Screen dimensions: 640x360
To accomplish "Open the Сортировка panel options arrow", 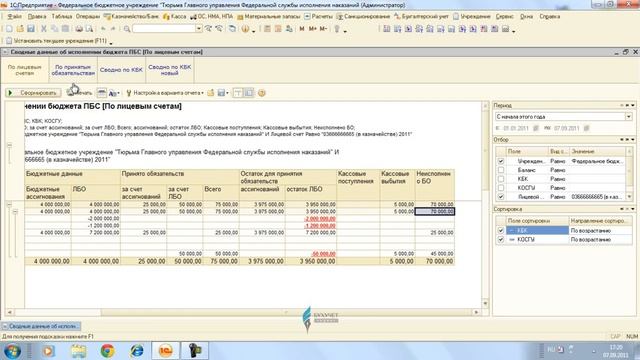I will click(x=633, y=209).
